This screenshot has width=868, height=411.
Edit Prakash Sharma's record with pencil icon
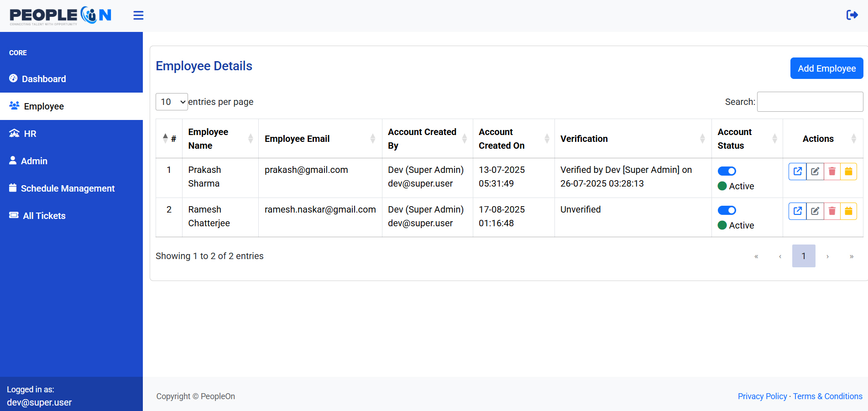pyautogui.click(x=815, y=172)
